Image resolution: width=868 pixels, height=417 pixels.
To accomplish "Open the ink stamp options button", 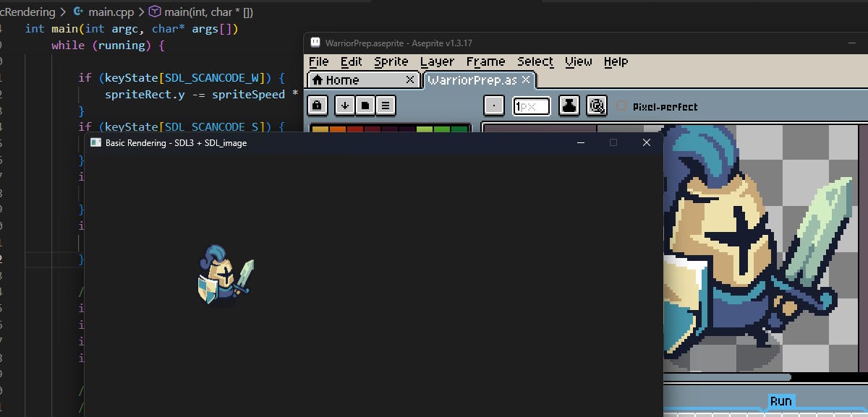I will [x=570, y=106].
